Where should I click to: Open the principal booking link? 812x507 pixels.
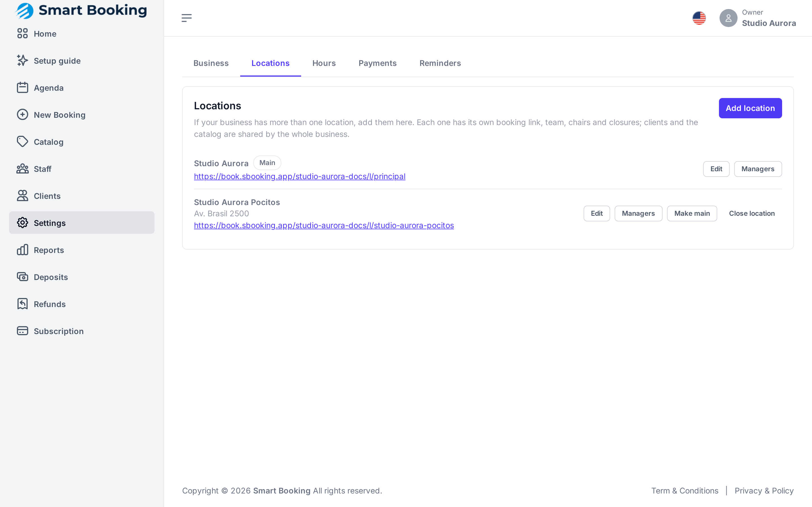[x=300, y=176]
